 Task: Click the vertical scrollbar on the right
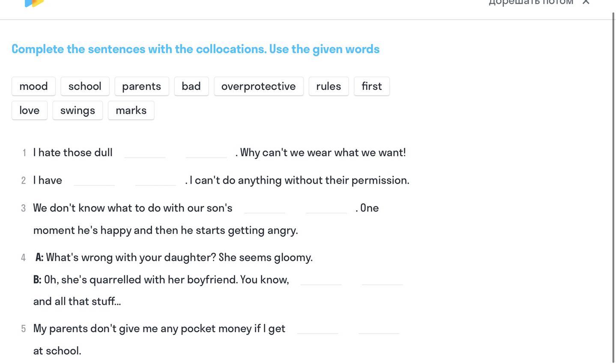614,188
